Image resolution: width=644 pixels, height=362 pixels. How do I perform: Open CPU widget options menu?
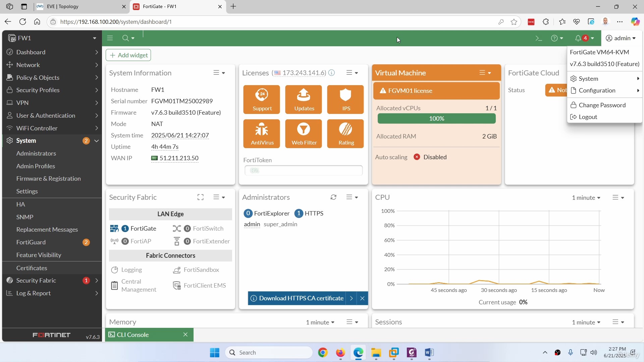coord(618,198)
